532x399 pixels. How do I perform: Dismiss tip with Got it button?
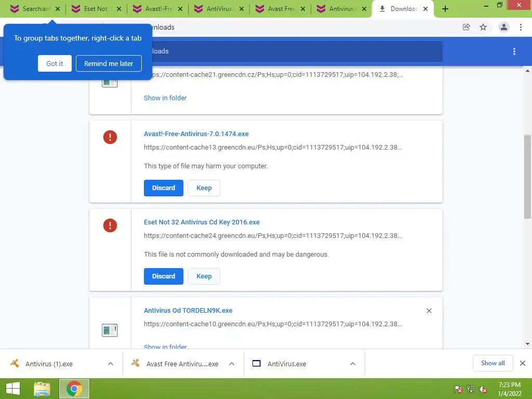(x=55, y=63)
